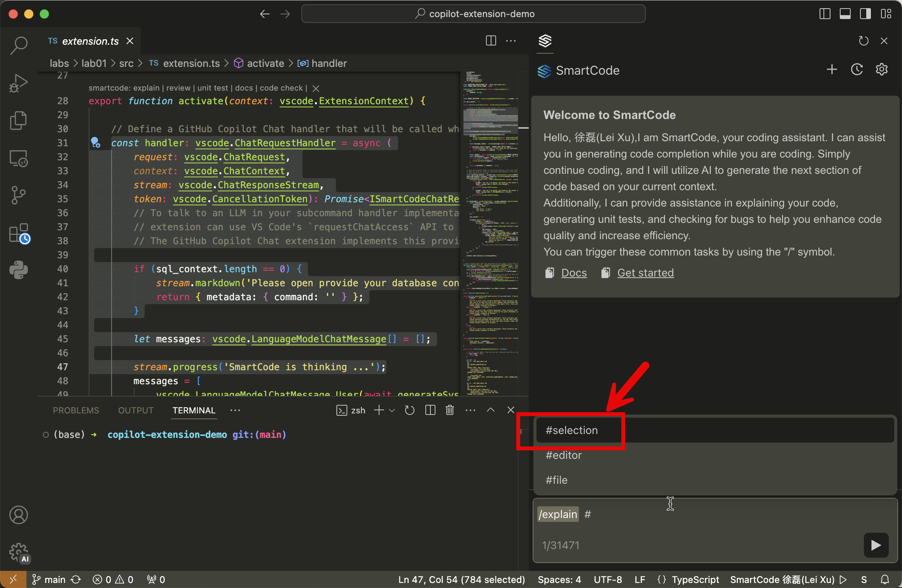
Task: Show hidden panel tabs via ellipsis
Action: click(235, 410)
